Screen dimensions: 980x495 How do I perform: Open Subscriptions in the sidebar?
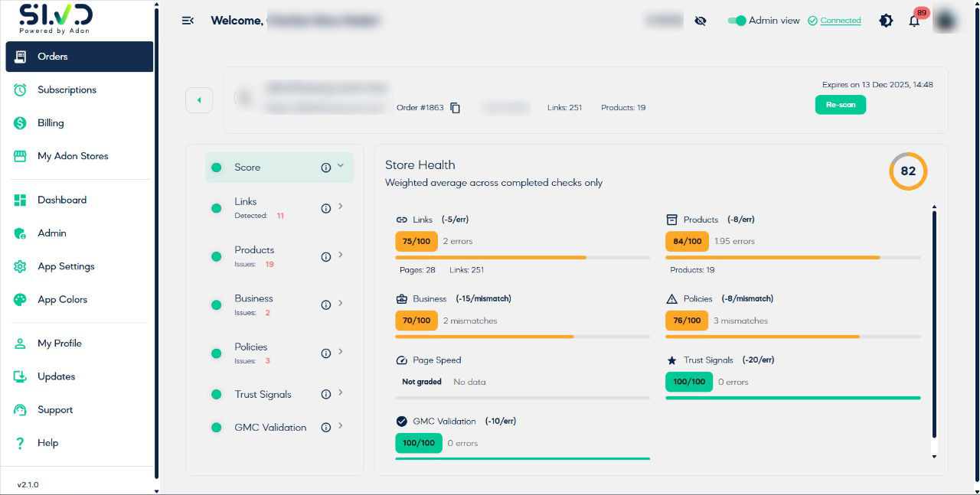(x=67, y=90)
